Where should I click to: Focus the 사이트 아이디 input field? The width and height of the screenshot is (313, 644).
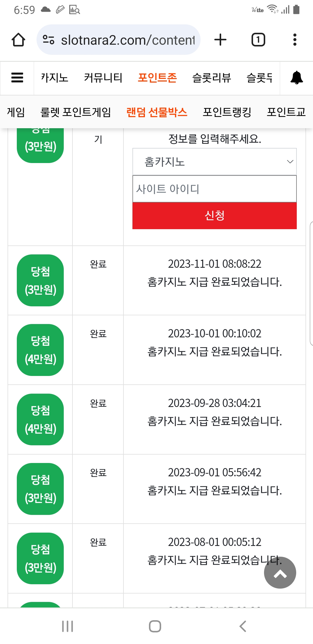[214, 189]
